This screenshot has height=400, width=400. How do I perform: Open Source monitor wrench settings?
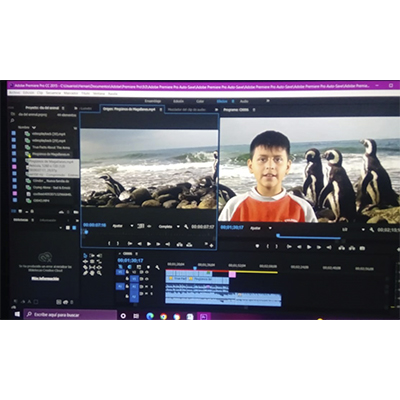(x=186, y=227)
